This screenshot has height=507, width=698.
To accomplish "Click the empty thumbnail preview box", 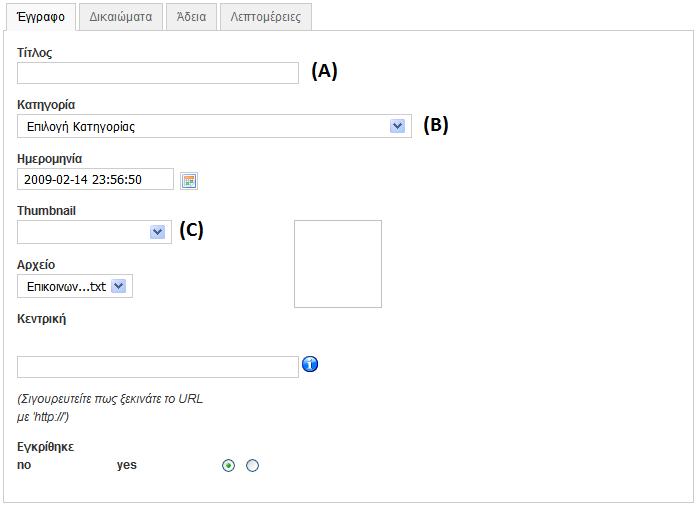I will [338, 264].
